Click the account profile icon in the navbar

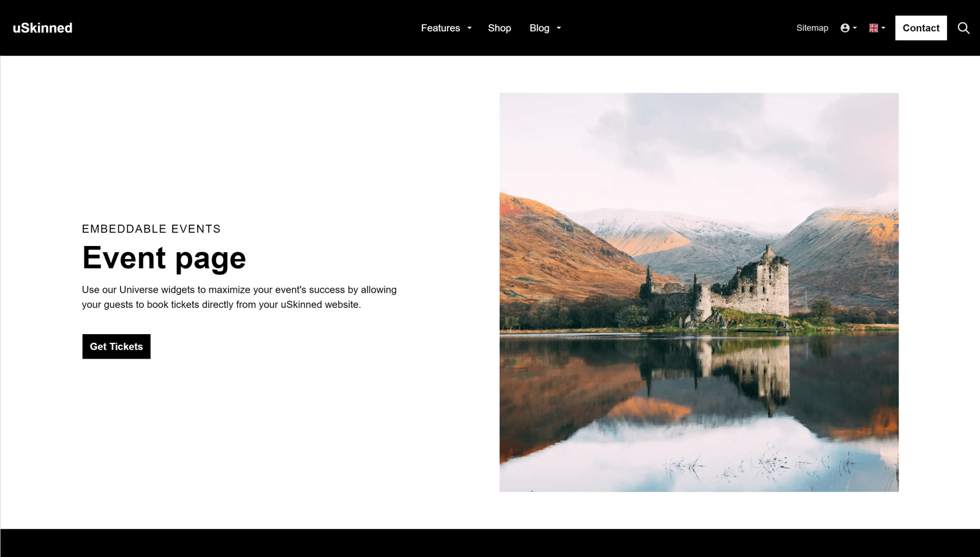[845, 28]
